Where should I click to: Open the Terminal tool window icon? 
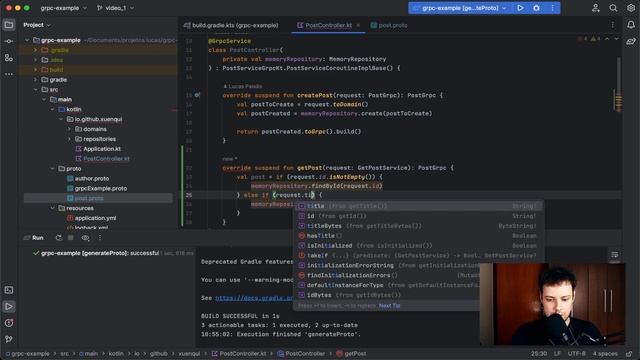pos(9,290)
